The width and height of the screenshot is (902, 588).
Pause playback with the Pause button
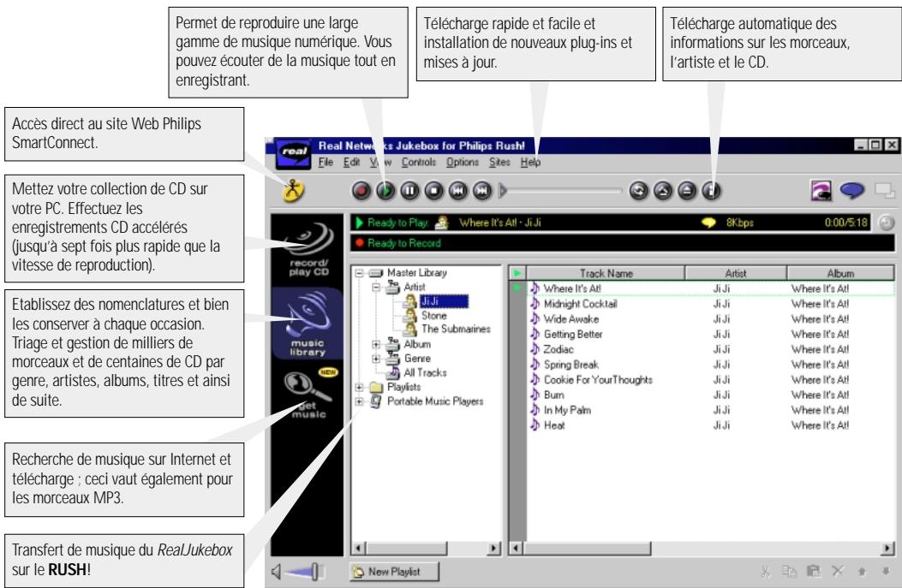click(410, 190)
